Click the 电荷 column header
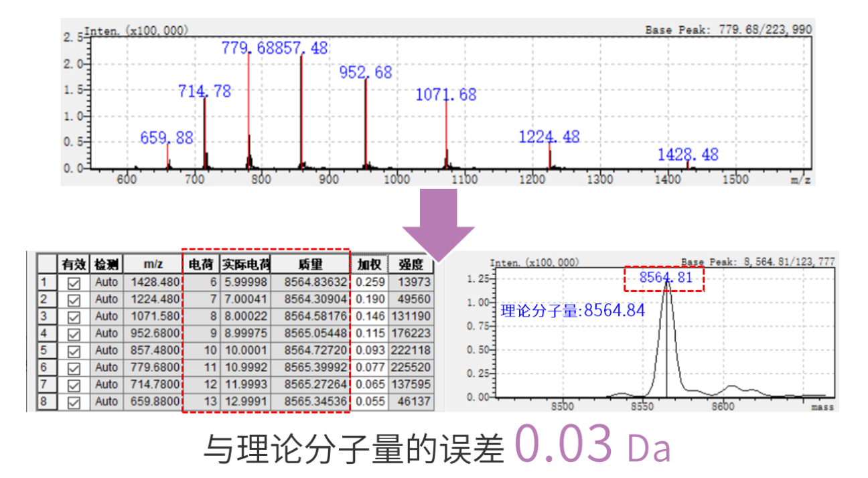This screenshot has height=478, width=868. click(202, 264)
